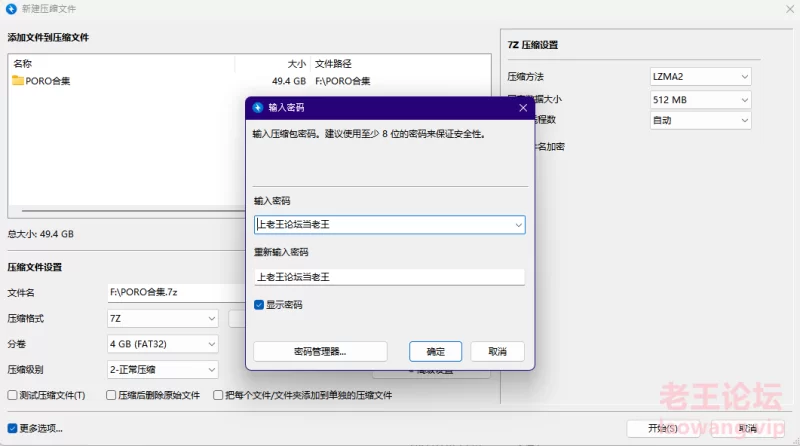This screenshot has width=800, height=446.
Task: Click the Bandizip icon in main title bar
Action: [x=11, y=9]
